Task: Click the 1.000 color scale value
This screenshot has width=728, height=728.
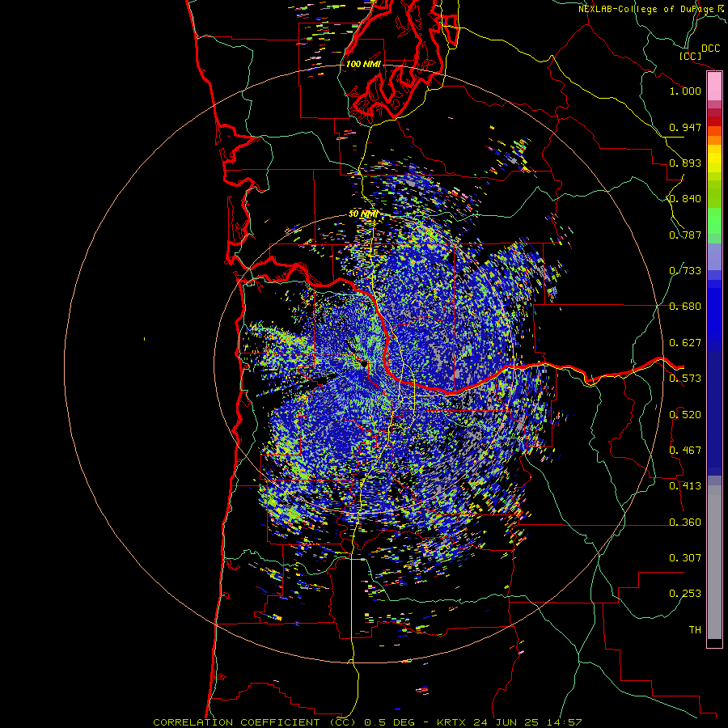Action: [x=685, y=91]
